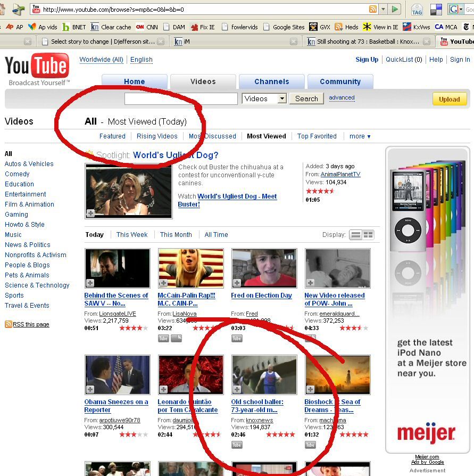Open the knoxnews channel link
The width and height of the screenshot is (474, 476).
click(x=260, y=420)
